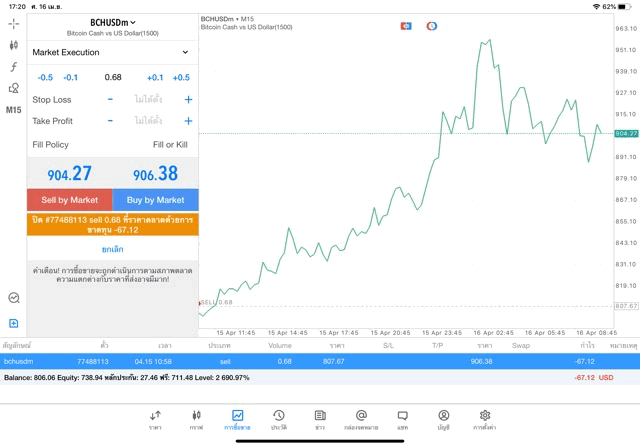Image resolution: width=640 pixels, height=447 pixels.
Task: Tap the ยกเลิก cancel link
Action: [113, 249]
